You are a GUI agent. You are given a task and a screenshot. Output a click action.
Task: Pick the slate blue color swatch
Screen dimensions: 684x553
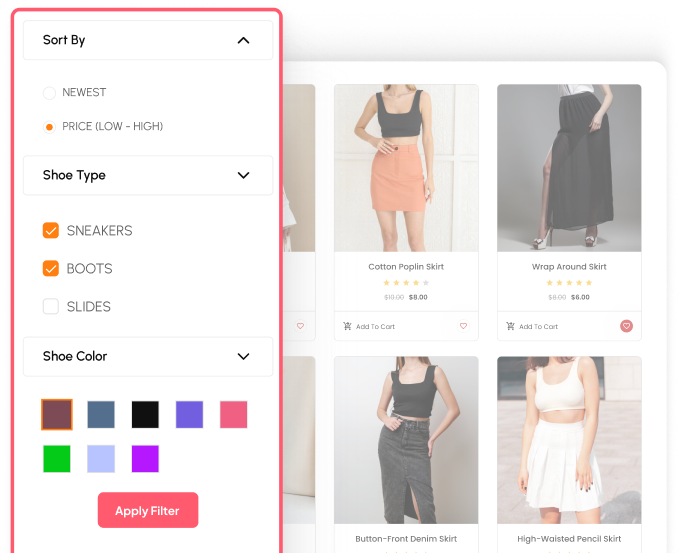(101, 414)
